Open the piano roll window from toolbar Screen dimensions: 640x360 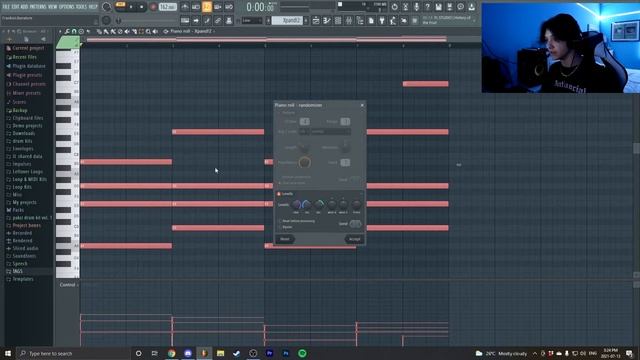click(327, 20)
